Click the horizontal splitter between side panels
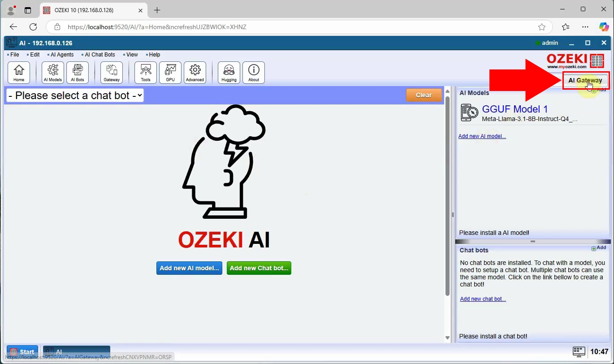 pyautogui.click(x=533, y=242)
